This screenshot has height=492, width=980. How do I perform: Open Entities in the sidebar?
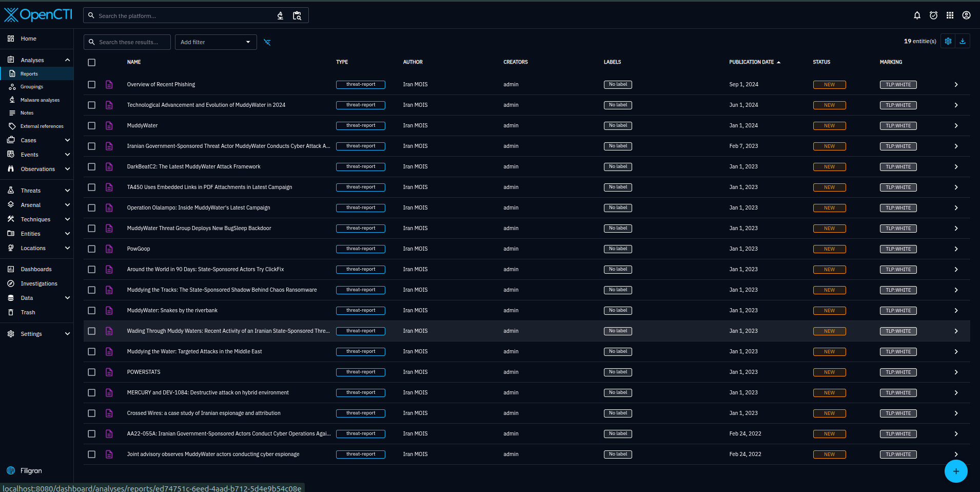point(36,234)
